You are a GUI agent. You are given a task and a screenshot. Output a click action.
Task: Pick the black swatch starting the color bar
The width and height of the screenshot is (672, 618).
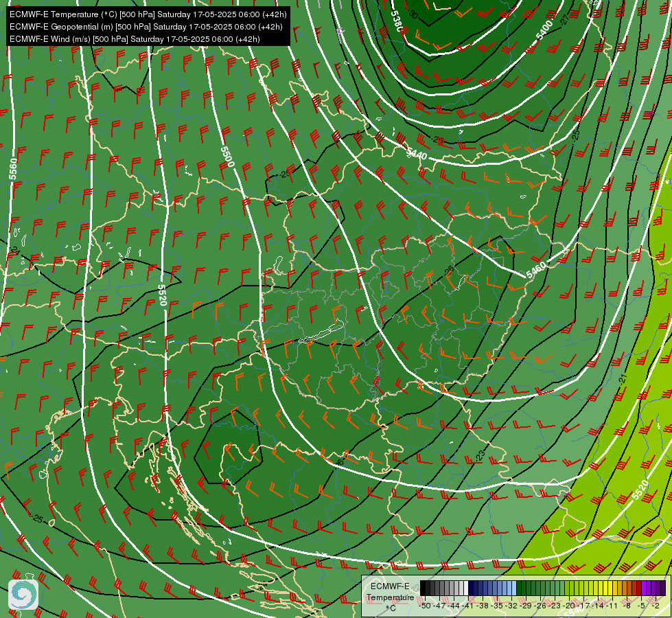(423, 588)
